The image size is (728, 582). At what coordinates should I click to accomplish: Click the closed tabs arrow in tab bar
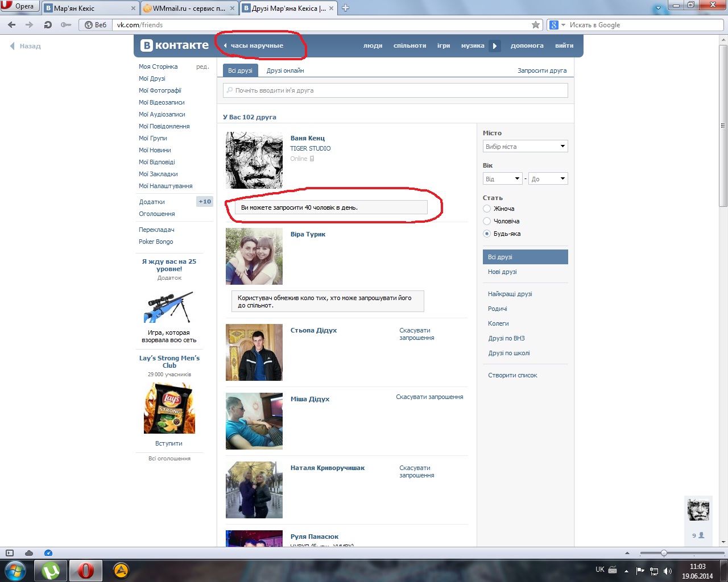tap(659, 8)
